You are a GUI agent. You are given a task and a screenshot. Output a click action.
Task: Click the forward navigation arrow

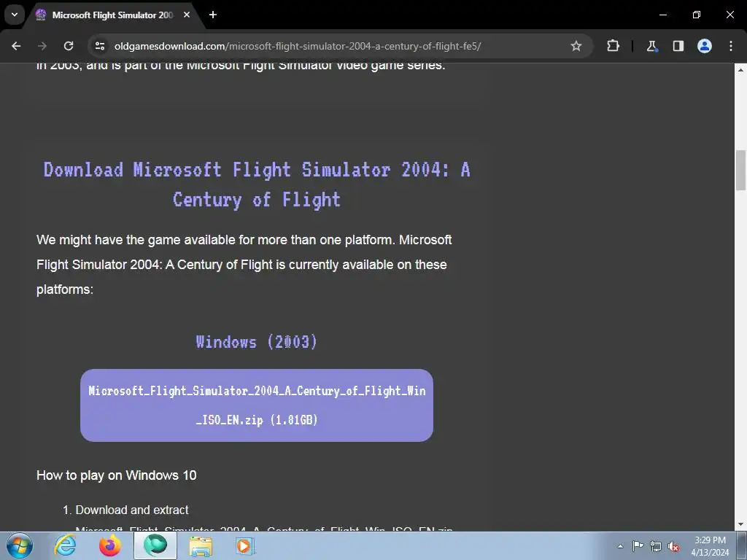pos(42,46)
